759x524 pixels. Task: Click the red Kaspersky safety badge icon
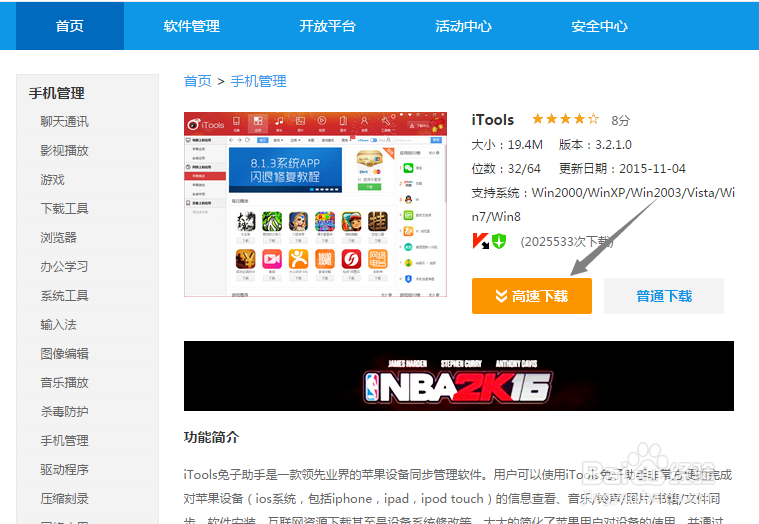[481, 241]
